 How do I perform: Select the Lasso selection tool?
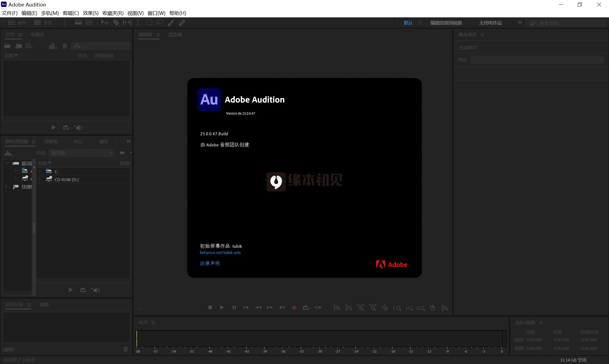coord(160,23)
